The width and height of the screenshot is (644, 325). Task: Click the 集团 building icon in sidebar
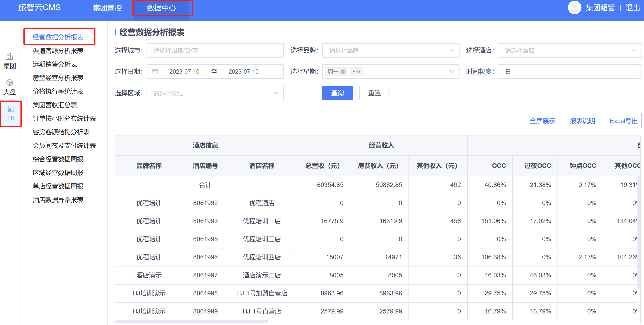click(10, 56)
